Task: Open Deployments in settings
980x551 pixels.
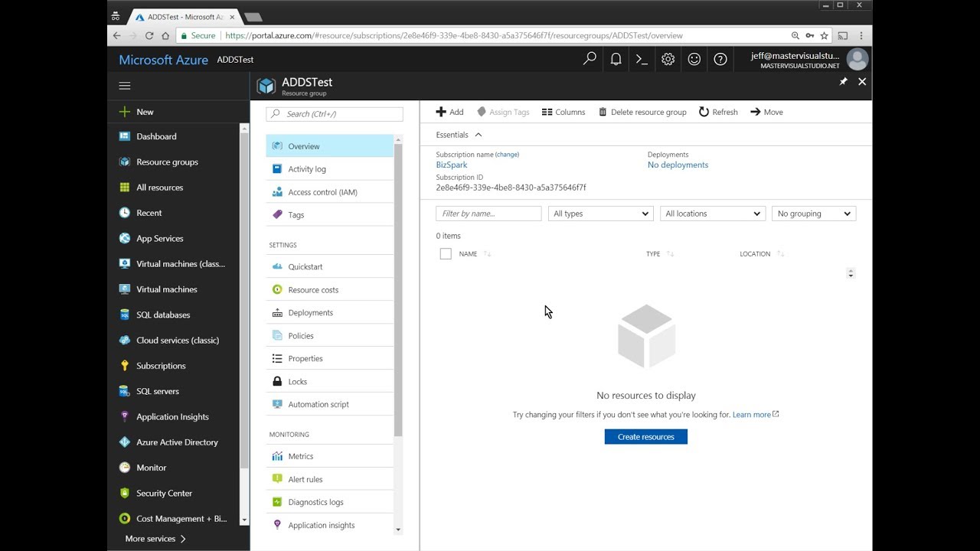Action: coord(329,313)
